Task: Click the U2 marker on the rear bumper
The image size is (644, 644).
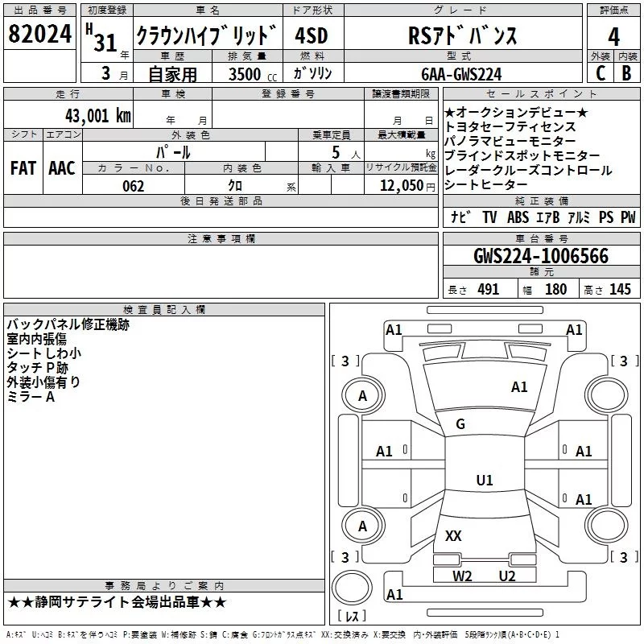Action: [506, 576]
